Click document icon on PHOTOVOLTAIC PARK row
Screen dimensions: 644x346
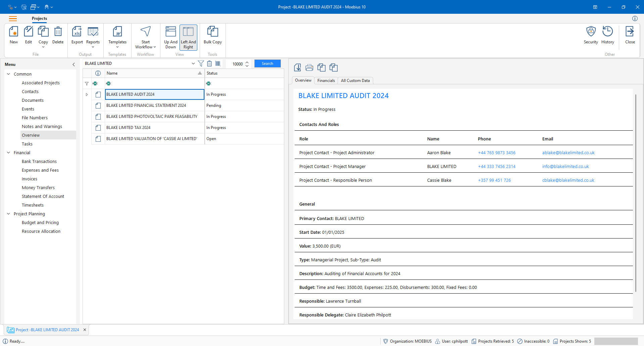click(x=98, y=117)
